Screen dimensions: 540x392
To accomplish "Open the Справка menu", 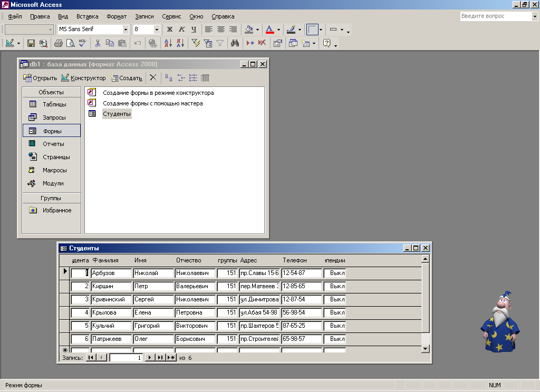I will tap(223, 16).
